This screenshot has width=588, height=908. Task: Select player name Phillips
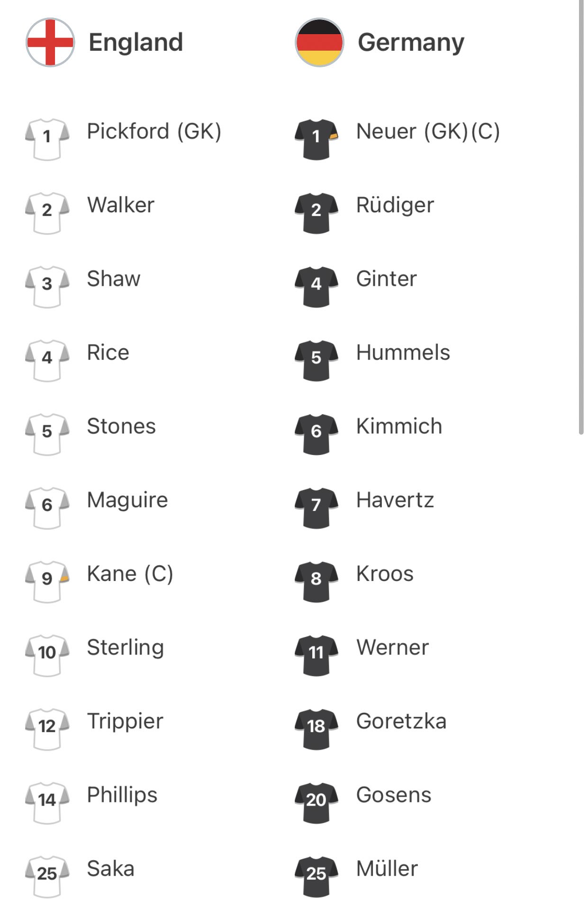(122, 796)
